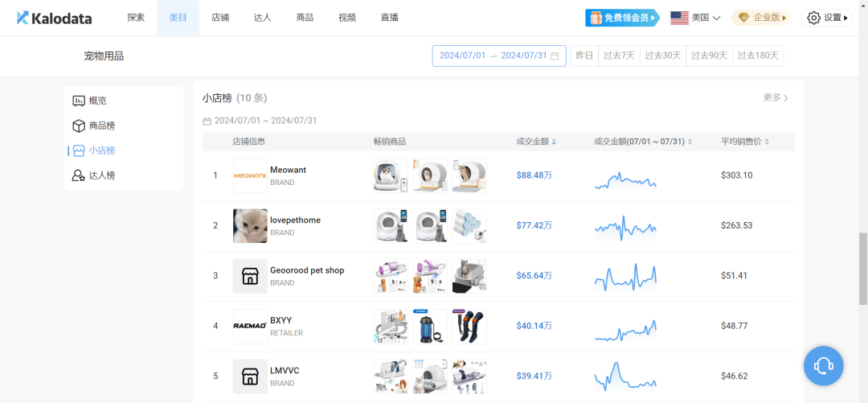868x403 pixels.
Task: Open the customer support headset chat
Action: coord(823,367)
